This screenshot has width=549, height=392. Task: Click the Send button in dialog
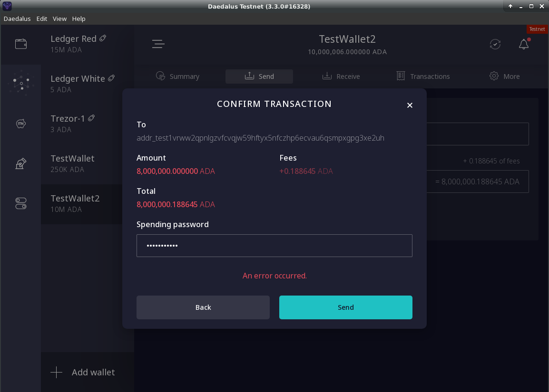click(x=345, y=307)
